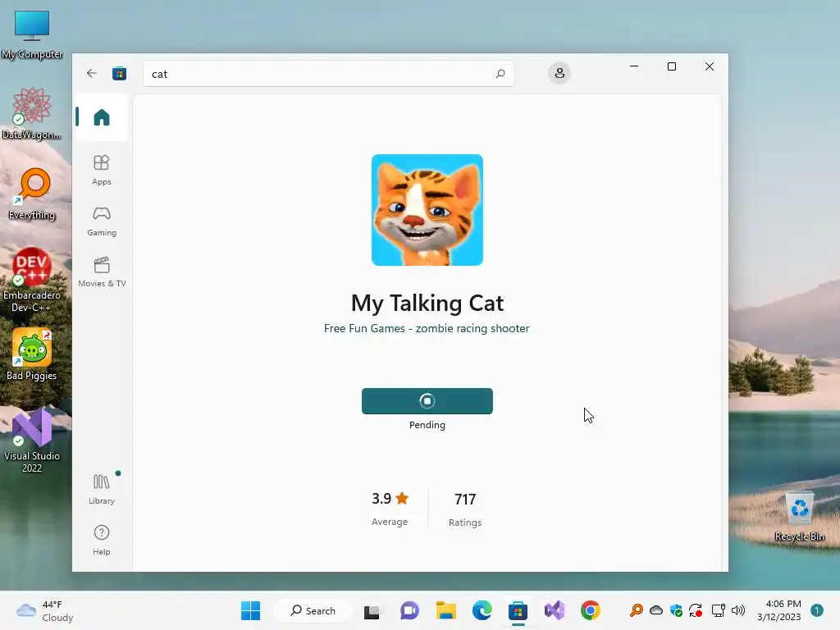Open the weather widget showing 44°F Cloudy
Viewport: 840px width, 630px height.
pyautogui.click(x=45, y=610)
